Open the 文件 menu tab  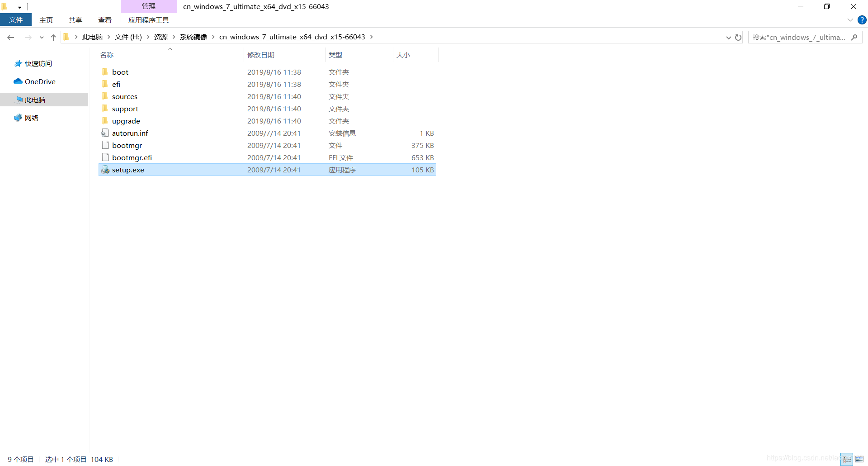pos(16,20)
